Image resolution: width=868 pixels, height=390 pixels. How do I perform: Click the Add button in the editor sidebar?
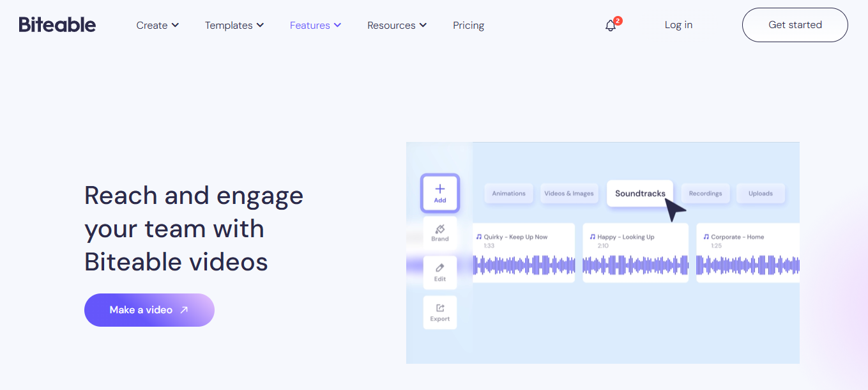439,193
